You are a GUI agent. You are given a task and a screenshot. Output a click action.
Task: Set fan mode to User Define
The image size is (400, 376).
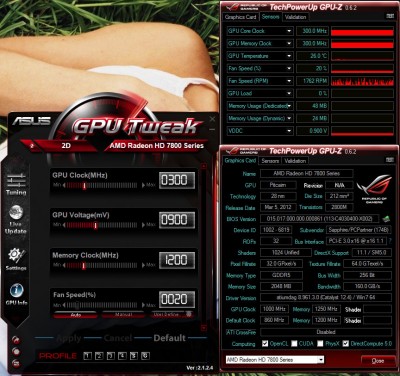[166, 314]
